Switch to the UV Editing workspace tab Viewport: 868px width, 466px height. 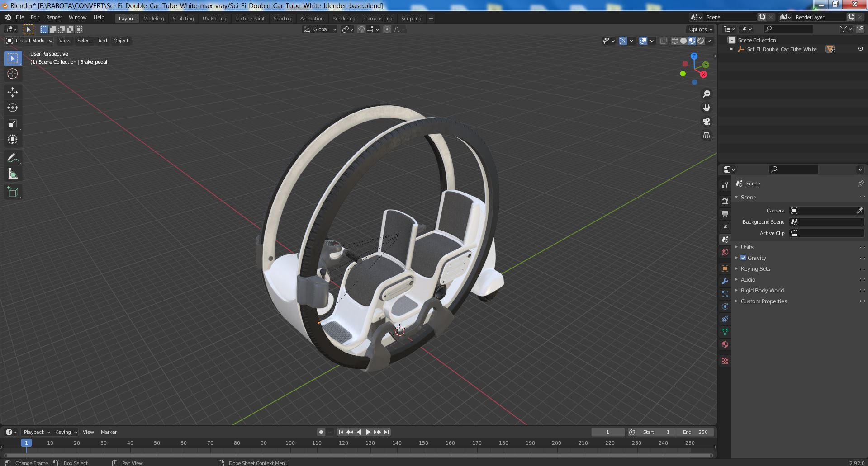(x=214, y=19)
